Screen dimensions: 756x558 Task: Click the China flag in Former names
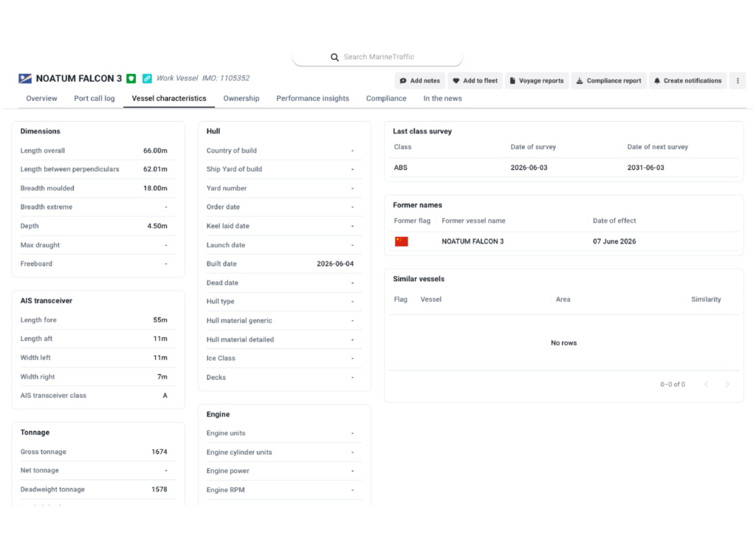401,241
